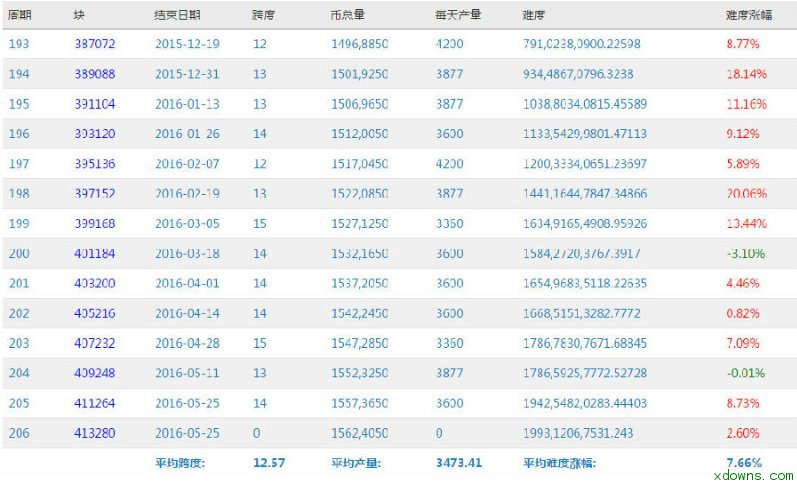Viewport: 797px width, 484px height.
Task: Select span 15 in period 199 row
Action: pyautogui.click(x=260, y=224)
